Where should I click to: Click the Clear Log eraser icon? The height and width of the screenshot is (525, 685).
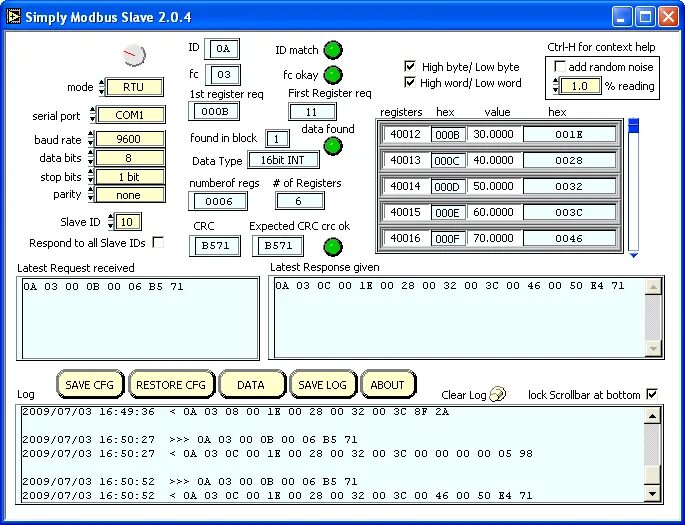498,394
